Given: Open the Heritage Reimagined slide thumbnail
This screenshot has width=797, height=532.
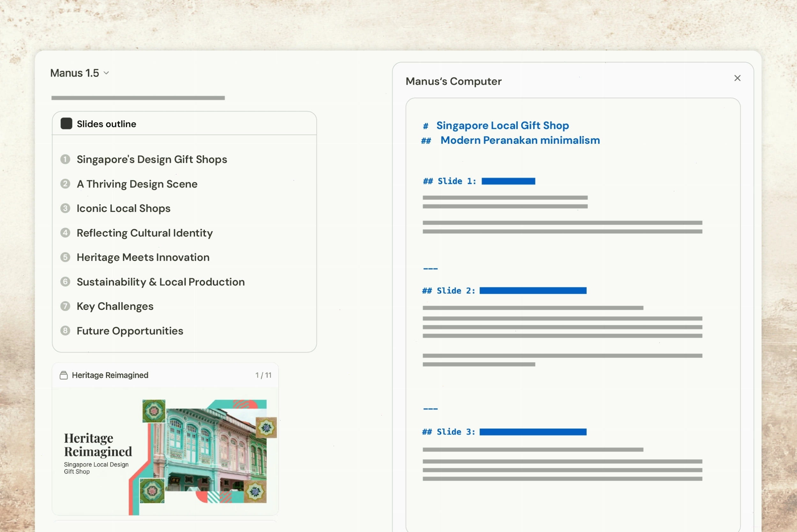Looking at the screenshot, I should (165, 452).
